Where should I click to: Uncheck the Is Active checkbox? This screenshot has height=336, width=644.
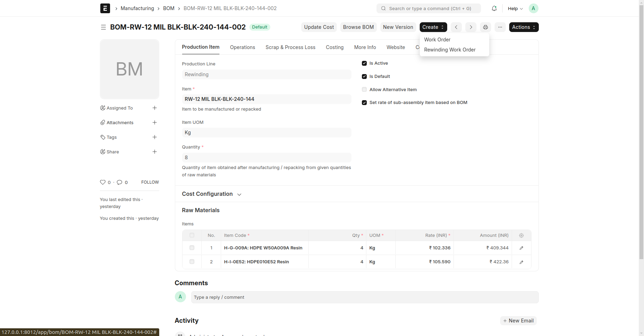[x=364, y=63]
